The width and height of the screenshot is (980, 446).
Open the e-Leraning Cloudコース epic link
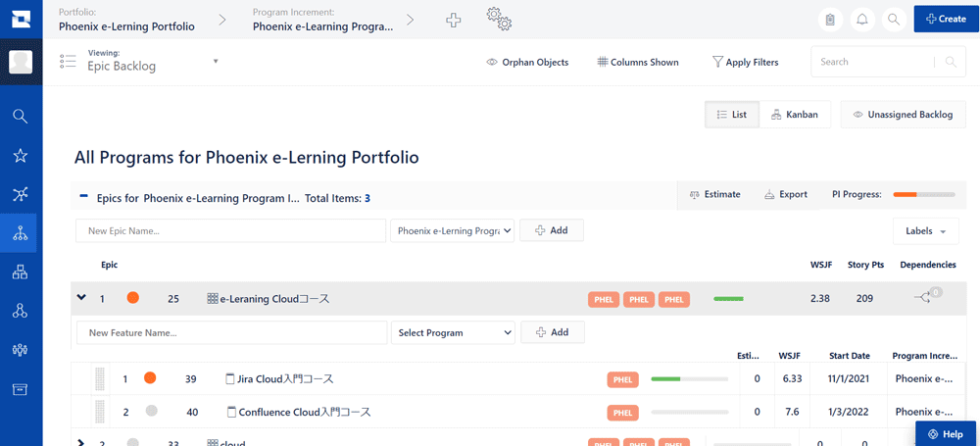tap(274, 299)
